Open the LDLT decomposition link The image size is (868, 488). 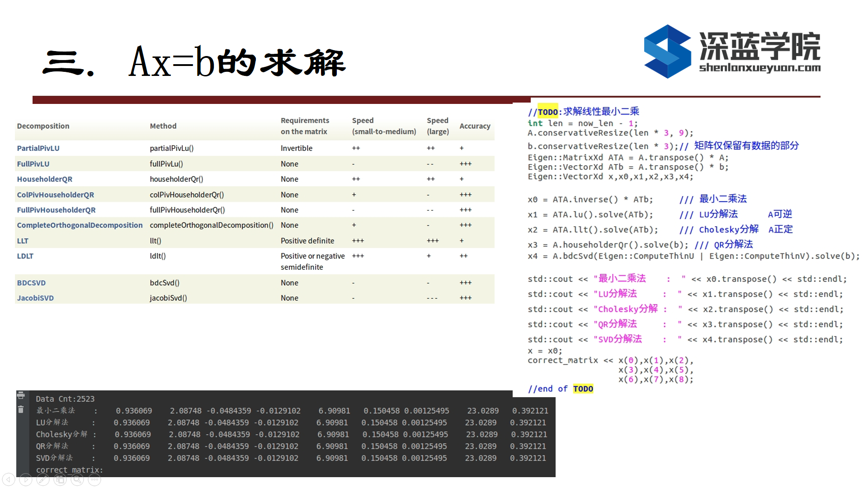point(25,256)
